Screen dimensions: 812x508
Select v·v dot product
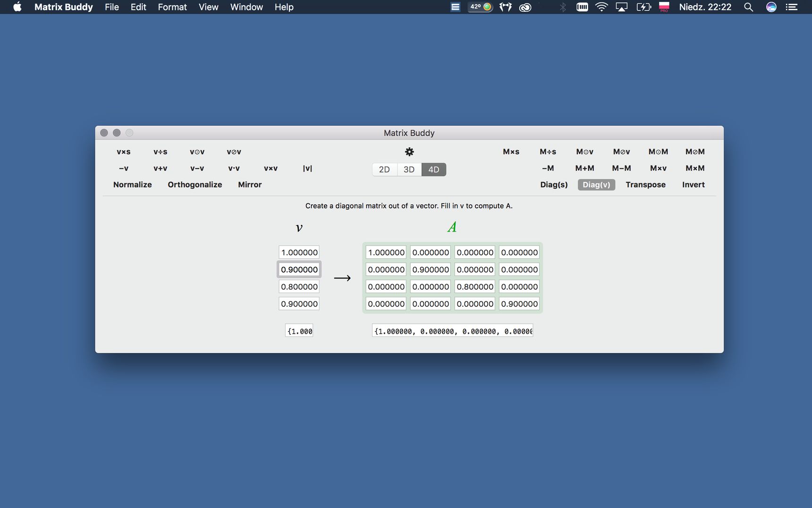234,168
